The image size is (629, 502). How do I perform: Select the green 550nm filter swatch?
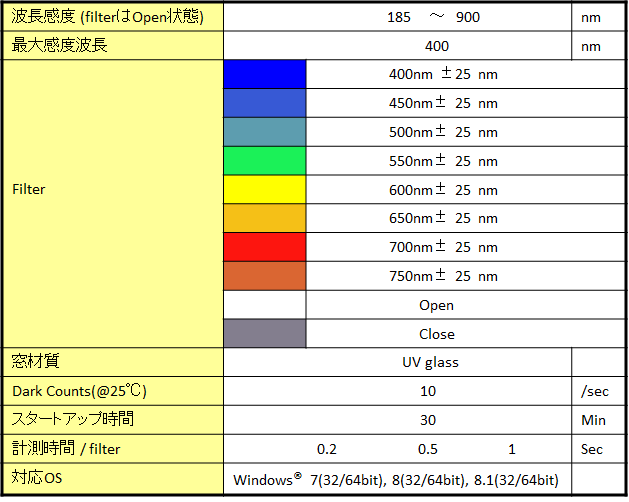click(264, 161)
